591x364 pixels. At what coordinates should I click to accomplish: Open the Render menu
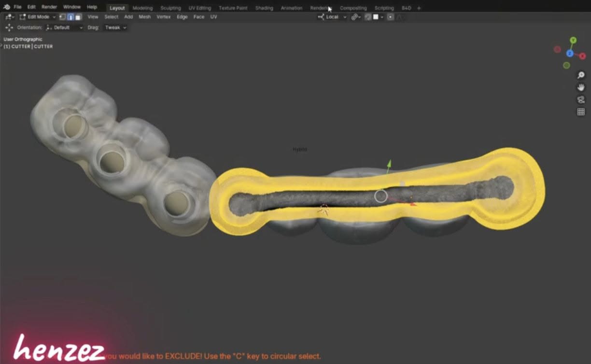[49, 7]
